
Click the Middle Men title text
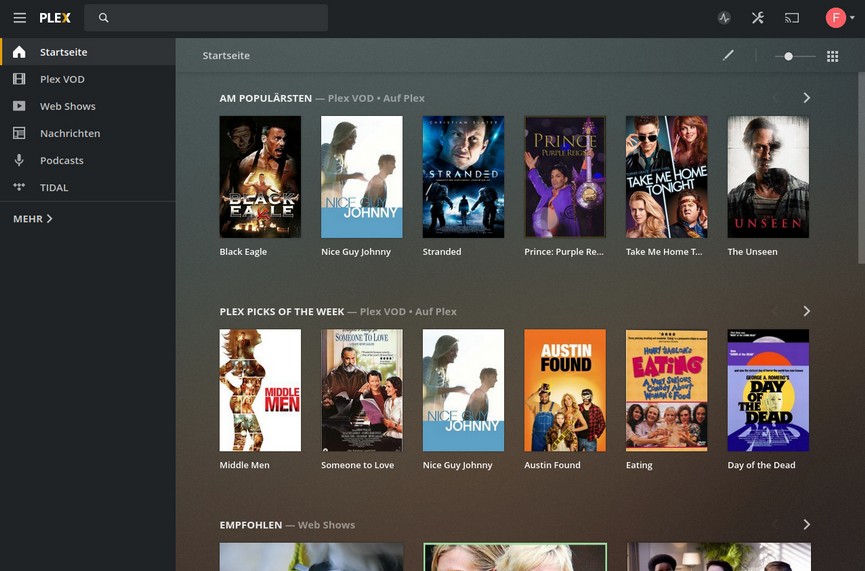[244, 465]
